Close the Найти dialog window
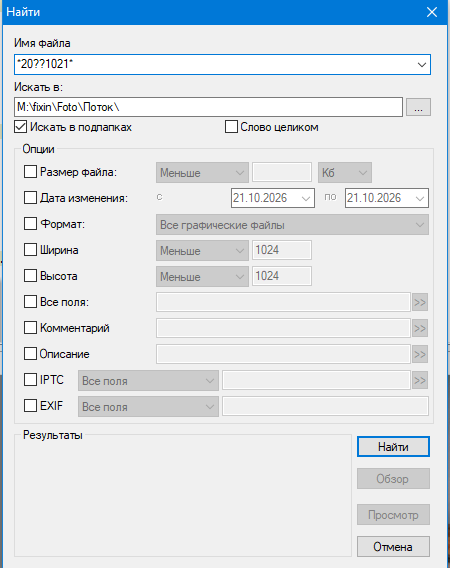 (x=432, y=12)
